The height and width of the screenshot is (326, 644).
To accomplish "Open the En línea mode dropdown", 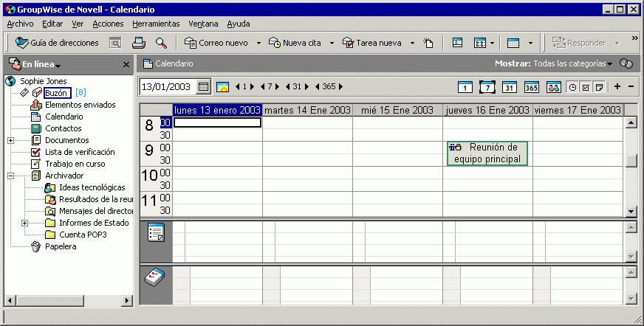I will click(x=58, y=66).
